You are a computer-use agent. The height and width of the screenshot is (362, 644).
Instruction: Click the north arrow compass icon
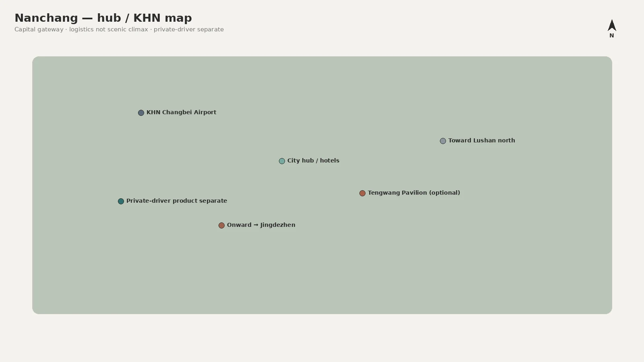coord(612,25)
